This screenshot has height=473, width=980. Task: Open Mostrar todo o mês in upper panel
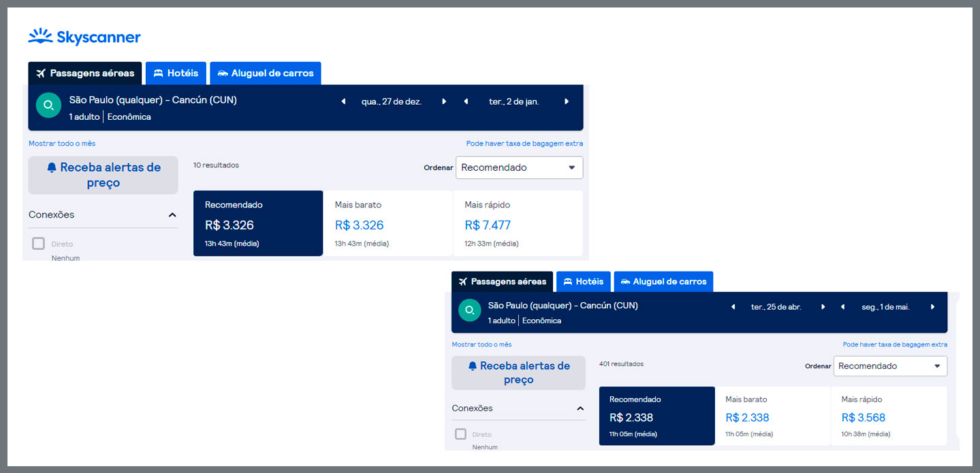tap(62, 144)
